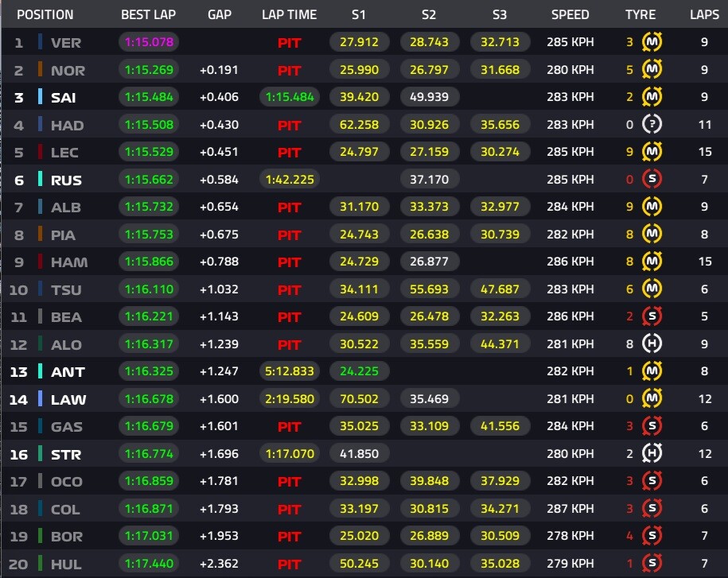Click the TYRE column header
728x578 pixels.
tap(640, 15)
